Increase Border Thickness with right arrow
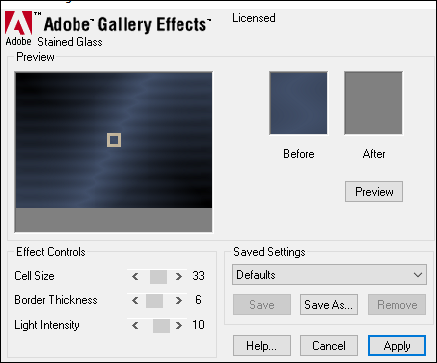 (x=179, y=301)
